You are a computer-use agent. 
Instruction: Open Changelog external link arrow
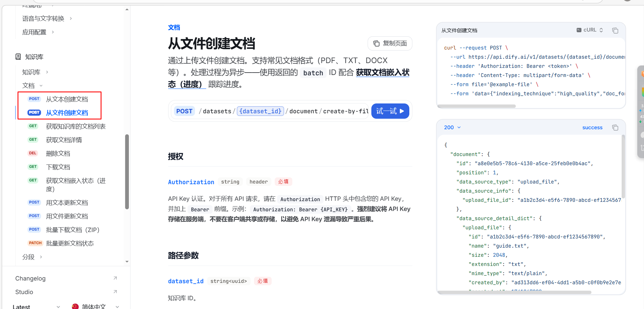pyautogui.click(x=115, y=278)
